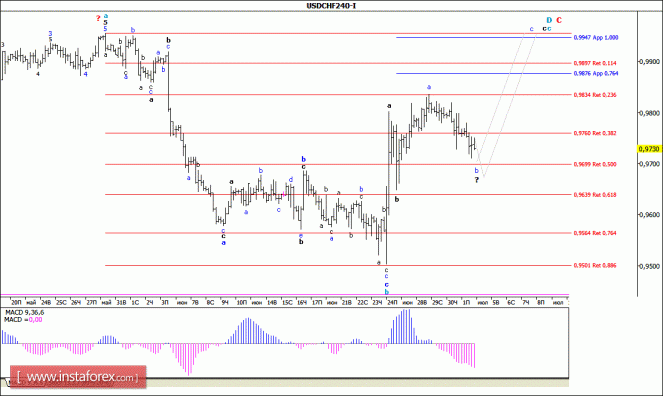The image size is (663, 396).
Task: Click the 0.9564 Ret 0.764 retracement label
Action: tap(595, 233)
